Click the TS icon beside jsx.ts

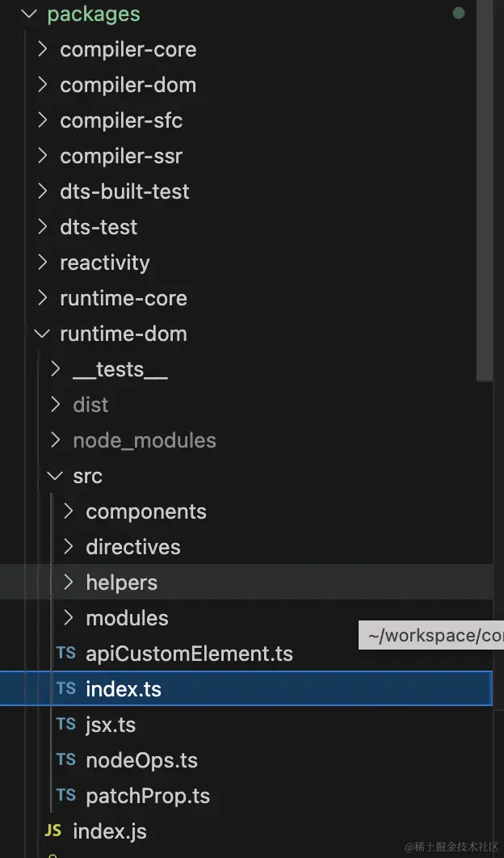point(66,725)
